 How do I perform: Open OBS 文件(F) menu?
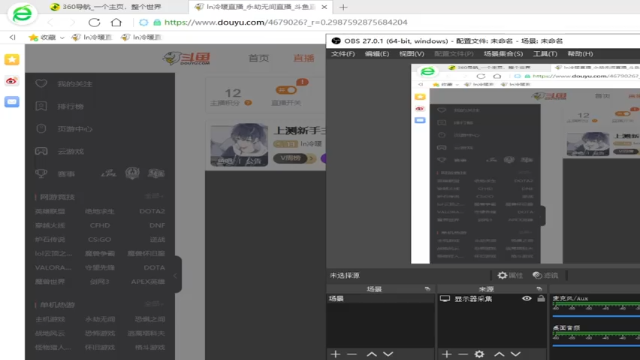[x=343, y=54]
